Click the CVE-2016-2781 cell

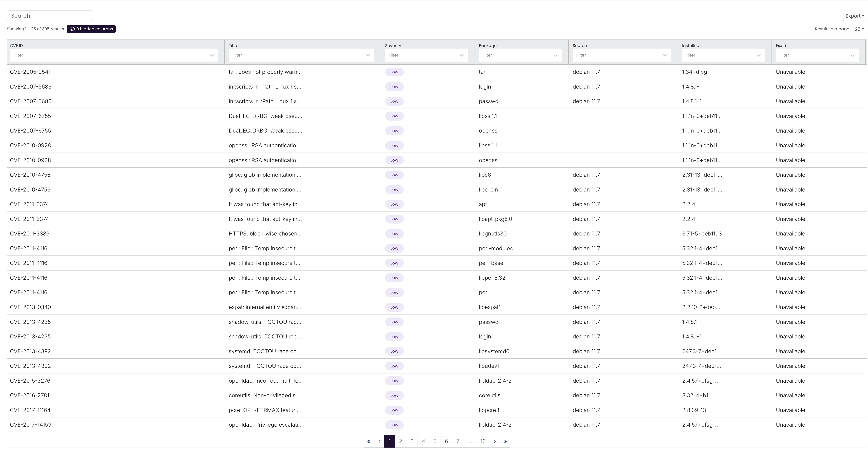pos(30,395)
